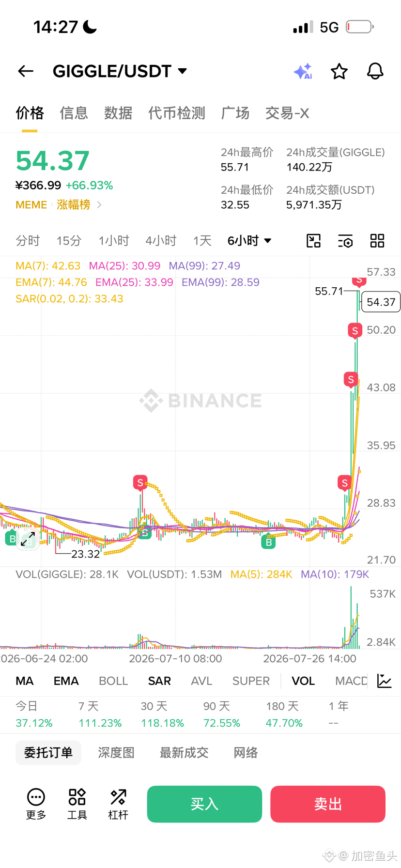Tap the 30 天 change 118.18%

coord(162,723)
